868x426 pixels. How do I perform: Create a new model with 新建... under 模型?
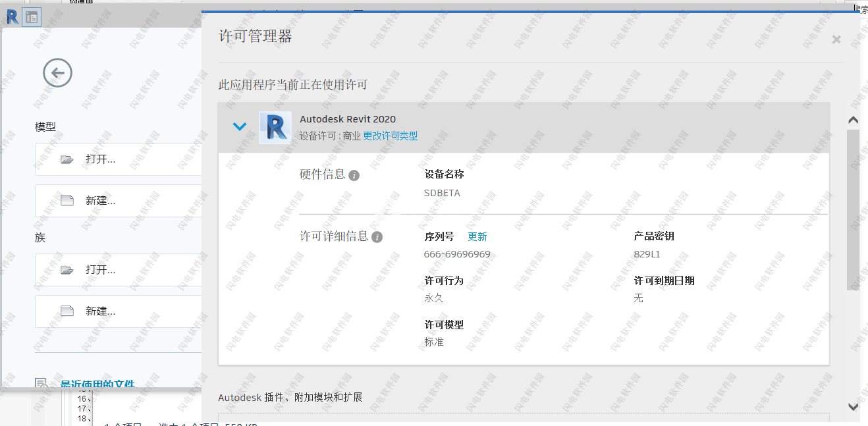click(119, 201)
